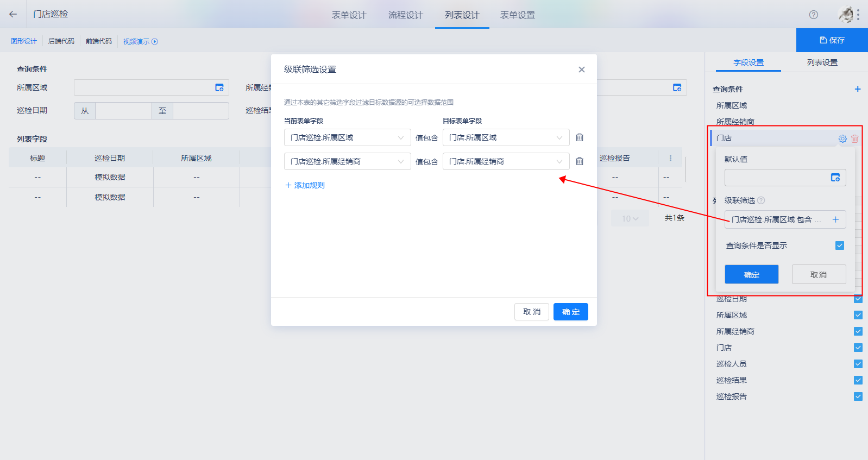Click 确 定 in the cascade dialog
The image size is (868, 460).
point(571,312)
